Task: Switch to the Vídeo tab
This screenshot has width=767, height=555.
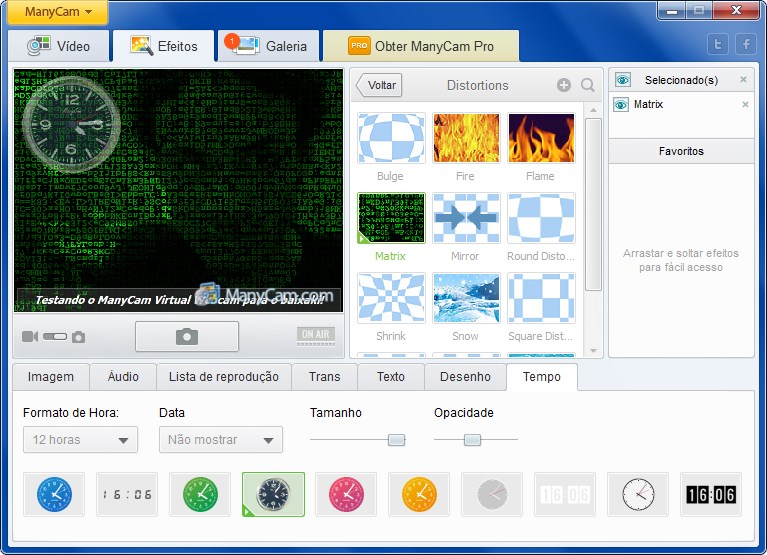Action: (x=60, y=46)
